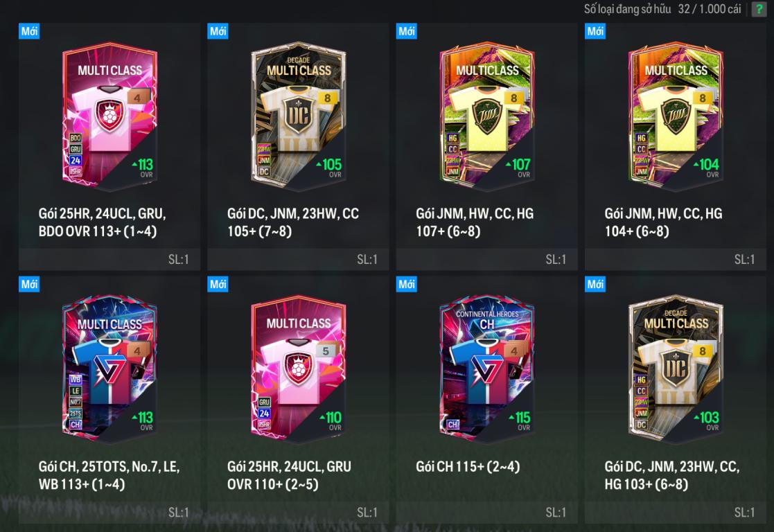Screen dimensions: 774x532
Task: Open the Continental Heroes CH 115 card
Action: (x=487, y=370)
